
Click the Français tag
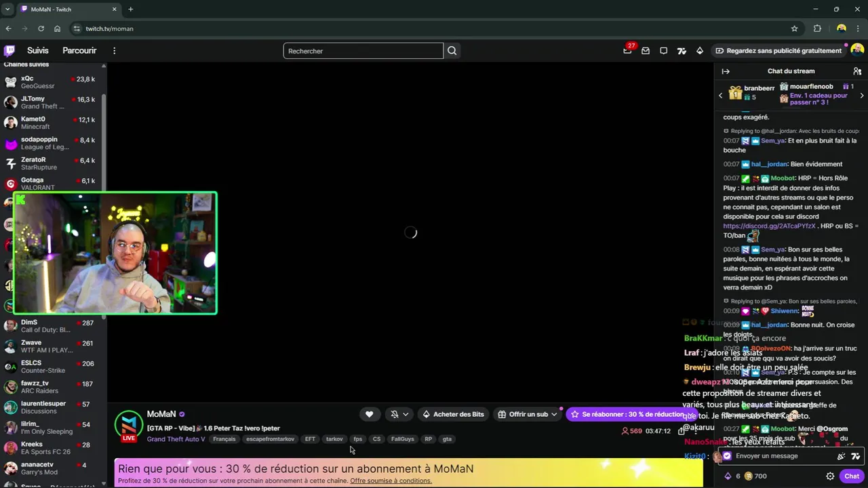coord(224,439)
